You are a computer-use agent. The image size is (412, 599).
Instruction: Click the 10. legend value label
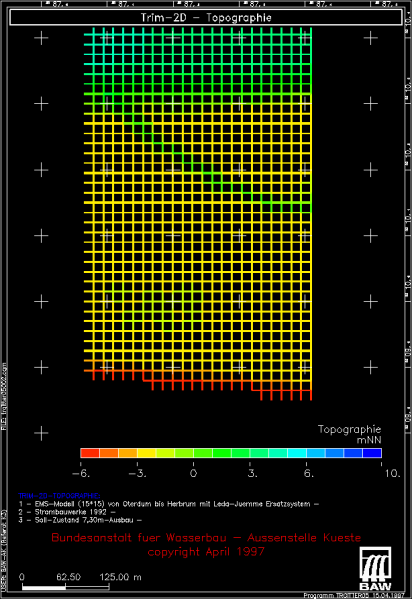393,473
